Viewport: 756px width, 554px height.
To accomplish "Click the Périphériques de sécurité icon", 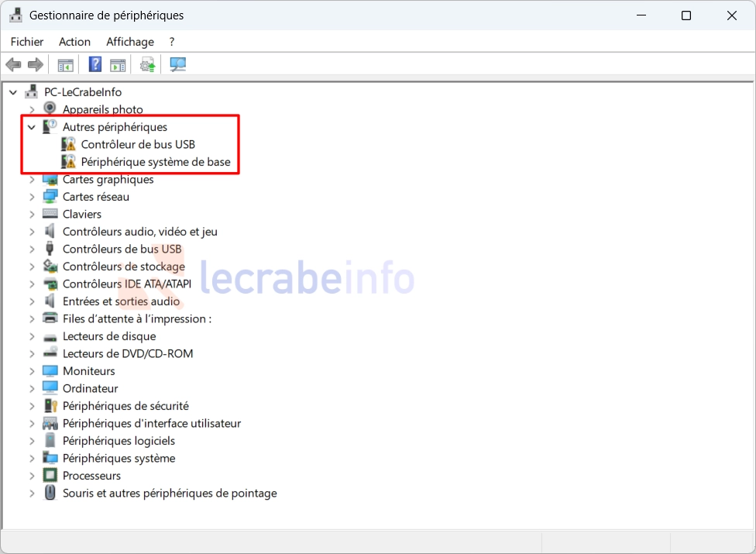I will pyautogui.click(x=50, y=406).
